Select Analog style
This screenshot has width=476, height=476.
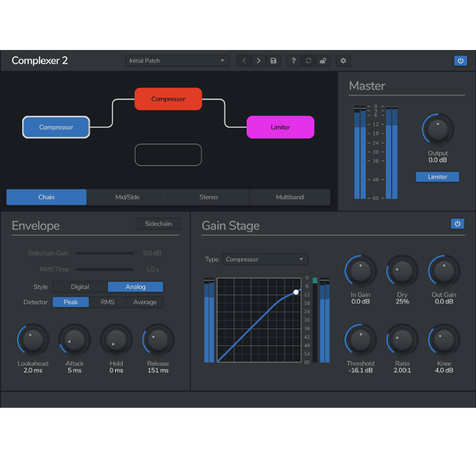point(136,287)
